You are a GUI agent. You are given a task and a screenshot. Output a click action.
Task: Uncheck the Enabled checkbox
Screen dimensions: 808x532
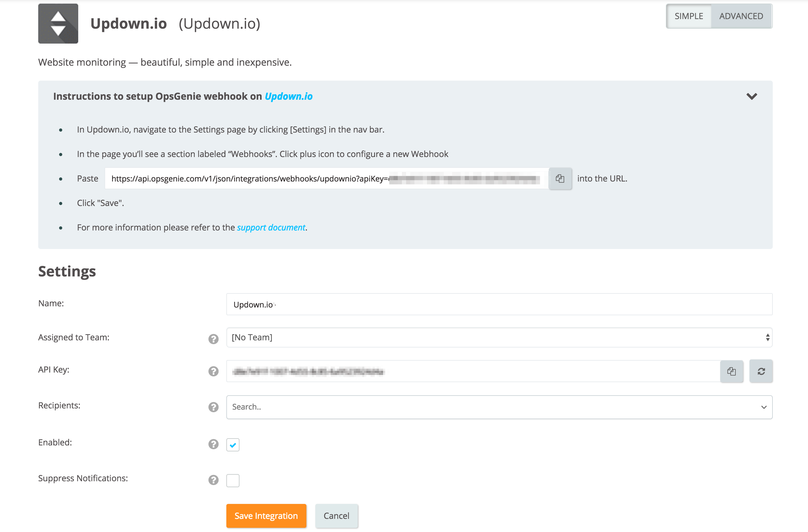point(233,445)
